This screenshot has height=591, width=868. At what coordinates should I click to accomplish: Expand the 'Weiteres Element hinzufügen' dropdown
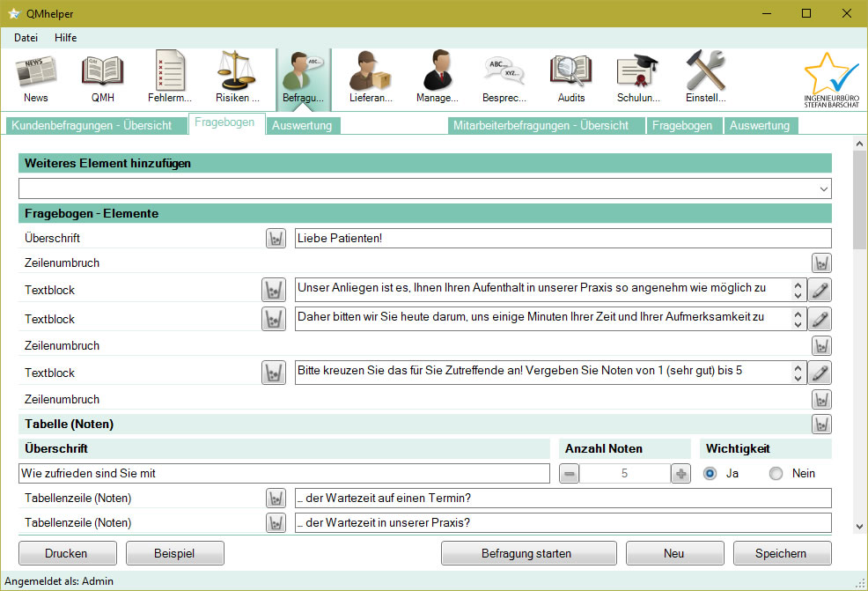point(824,188)
